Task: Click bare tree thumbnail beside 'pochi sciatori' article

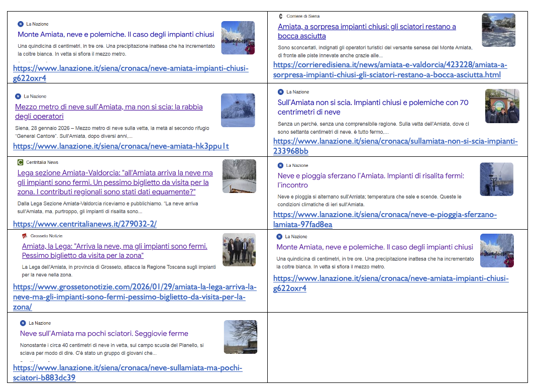Action: pyautogui.click(x=240, y=337)
